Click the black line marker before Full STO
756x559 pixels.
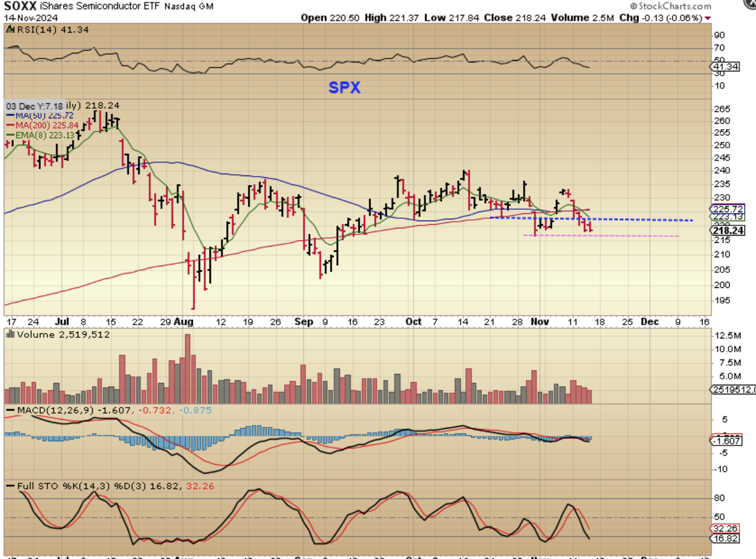pos(10,484)
